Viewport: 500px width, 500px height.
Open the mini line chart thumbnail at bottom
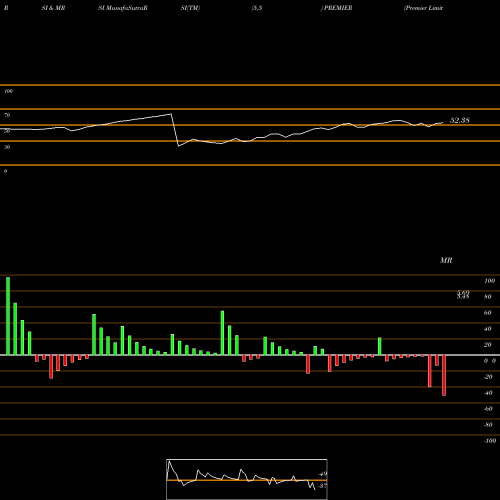[x=247, y=479]
